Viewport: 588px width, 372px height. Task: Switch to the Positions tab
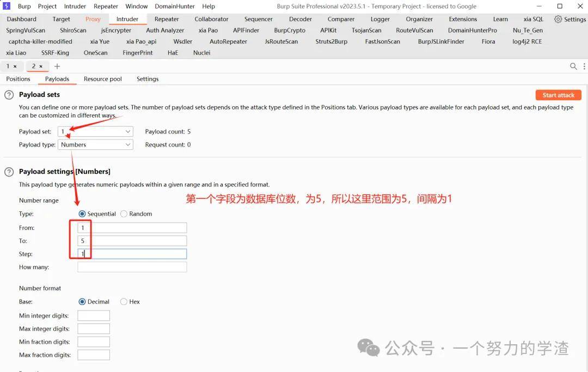coord(18,79)
